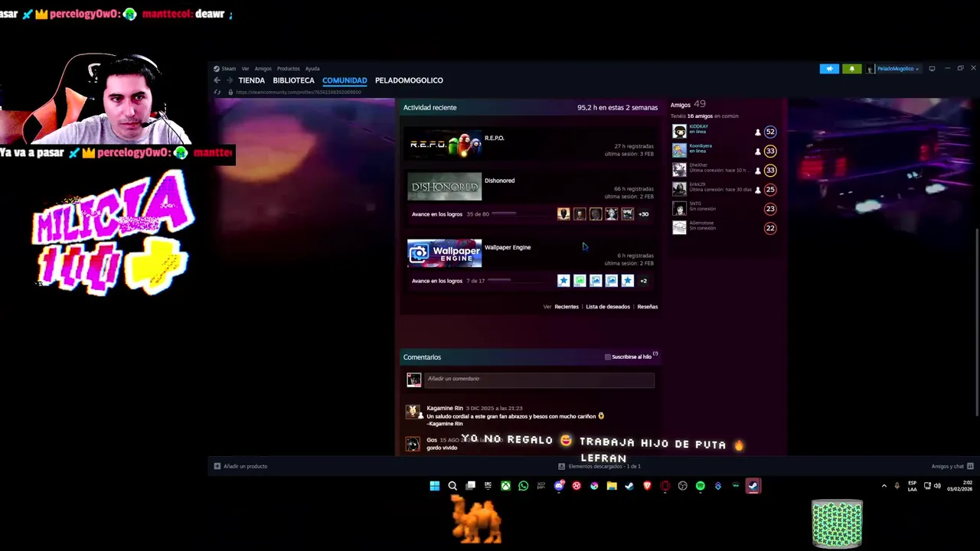980x551 pixels.
Task: Switch to the BIBLIOTECA tab
Action: [293, 80]
